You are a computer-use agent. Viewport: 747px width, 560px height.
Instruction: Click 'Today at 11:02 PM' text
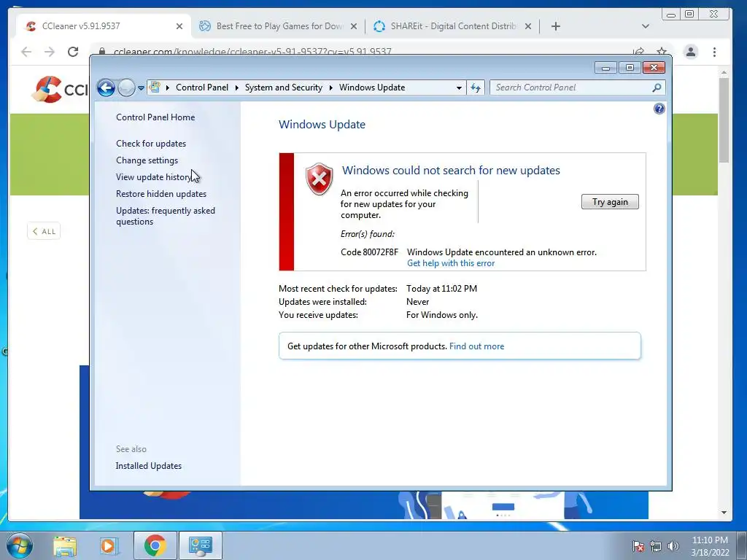[x=441, y=289]
